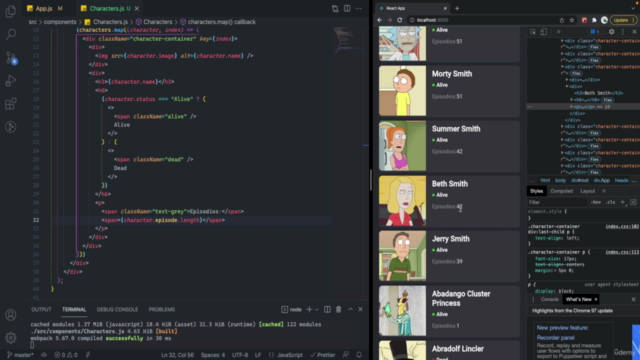This screenshot has width=640, height=360.
Task: Click the Chrome Update button
Action: coord(622,20)
